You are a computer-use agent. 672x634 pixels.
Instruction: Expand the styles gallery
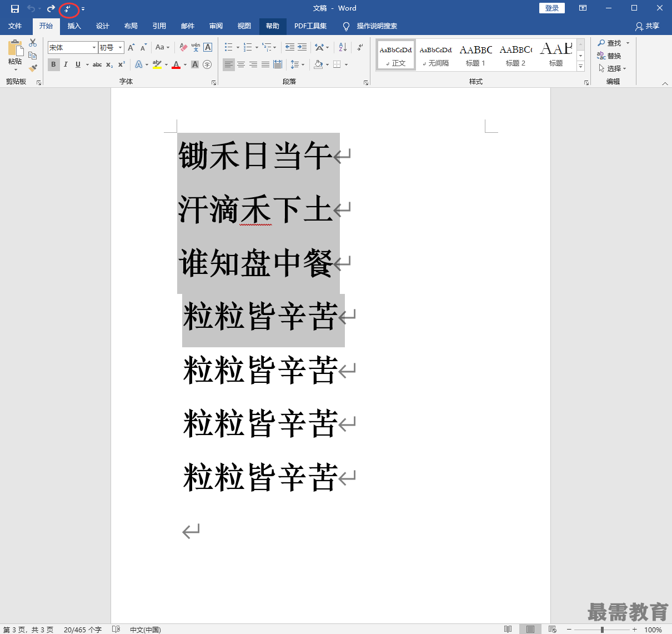(581, 66)
